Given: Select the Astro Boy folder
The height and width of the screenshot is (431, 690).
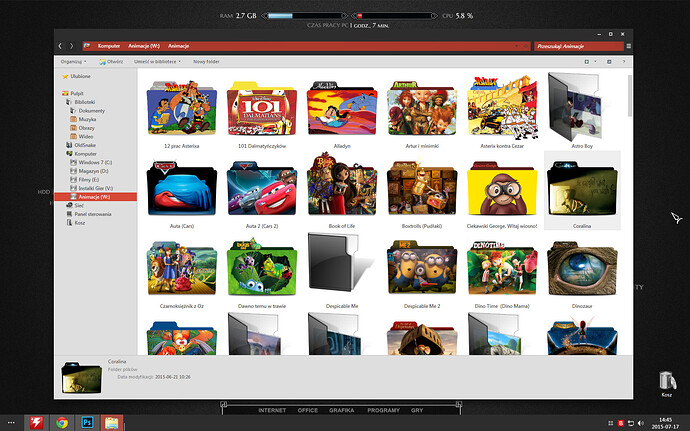Looking at the screenshot, I should pyautogui.click(x=578, y=107).
